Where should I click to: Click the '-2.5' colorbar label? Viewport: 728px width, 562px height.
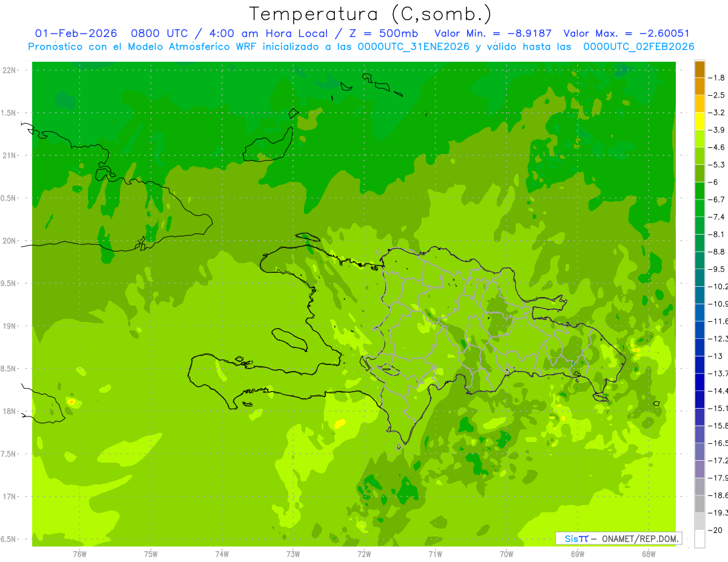pos(716,95)
